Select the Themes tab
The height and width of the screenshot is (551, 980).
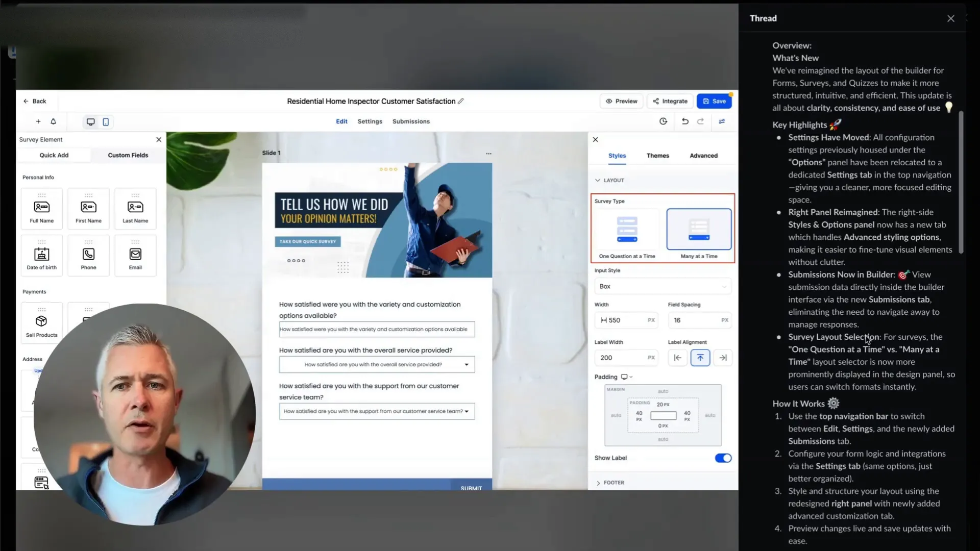pos(657,156)
